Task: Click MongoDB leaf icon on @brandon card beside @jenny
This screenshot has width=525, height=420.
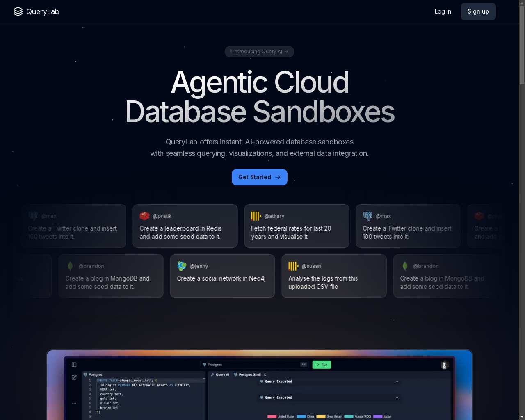Action: tap(70, 266)
